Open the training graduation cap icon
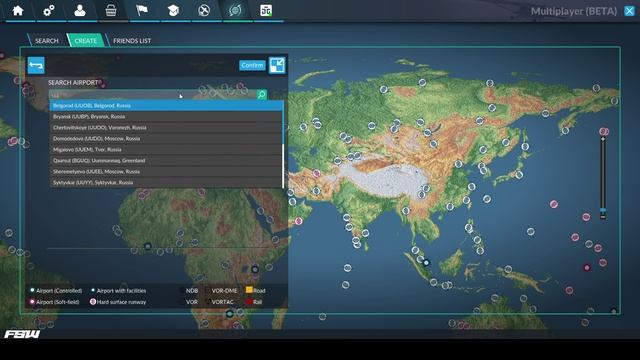The image size is (640, 360). tap(173, 10)
